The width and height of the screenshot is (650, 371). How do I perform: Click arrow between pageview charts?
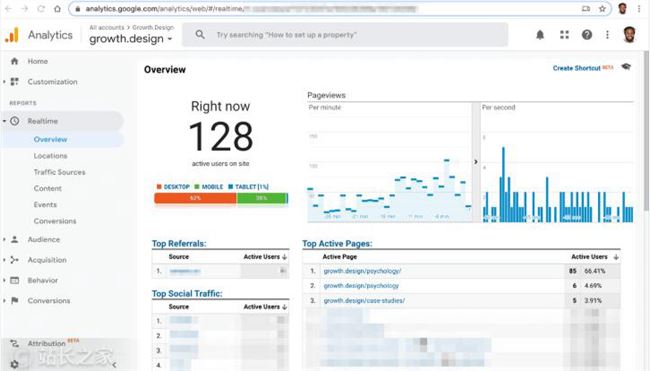coord(476,162)
